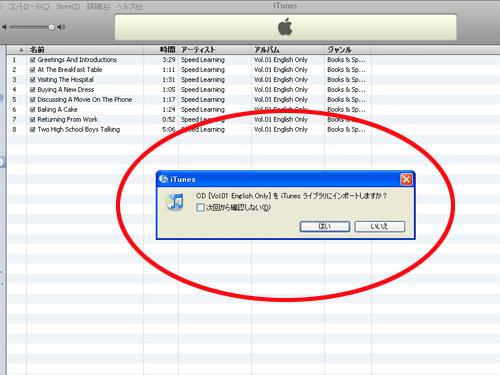Click Speed Learning artist in track 4 row
The image size is (500, 375).
pos(203,90)
